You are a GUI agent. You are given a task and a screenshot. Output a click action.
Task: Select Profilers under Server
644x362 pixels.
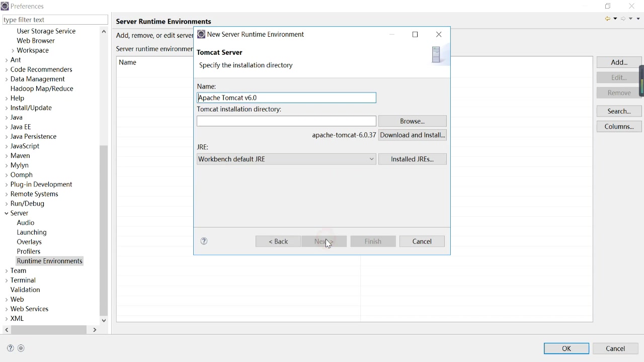[x=29, y=251]
